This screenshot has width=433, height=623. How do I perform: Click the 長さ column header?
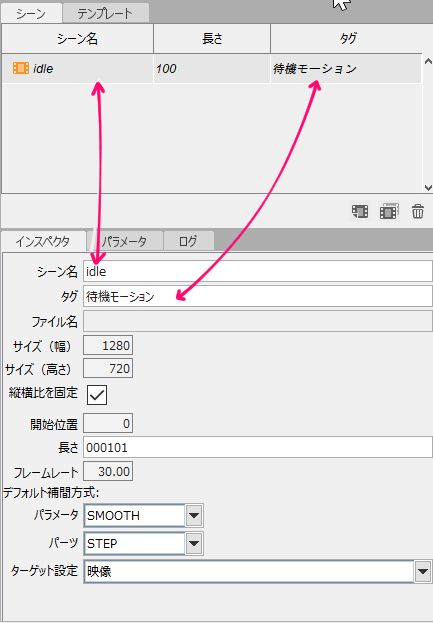coord(212,39)
